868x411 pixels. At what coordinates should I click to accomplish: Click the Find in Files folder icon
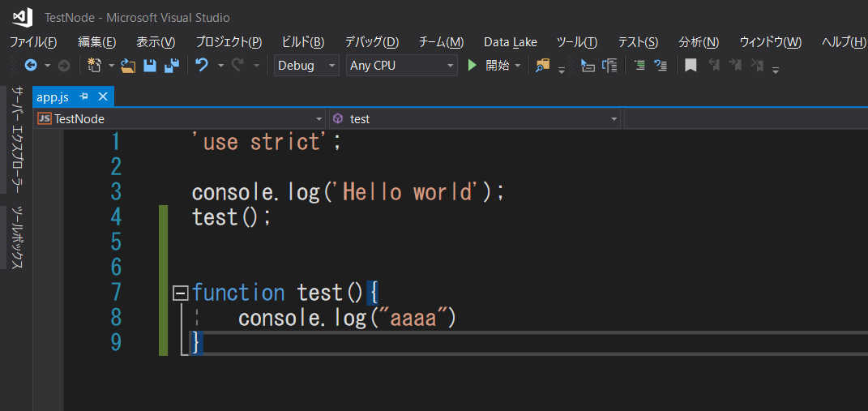coord(543,66)
